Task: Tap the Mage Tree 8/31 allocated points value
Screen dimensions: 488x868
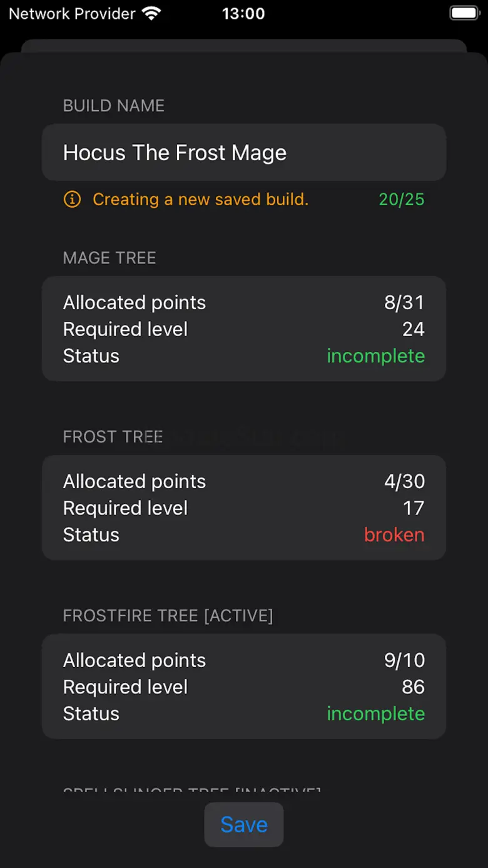Action: (x=404, y=303)
